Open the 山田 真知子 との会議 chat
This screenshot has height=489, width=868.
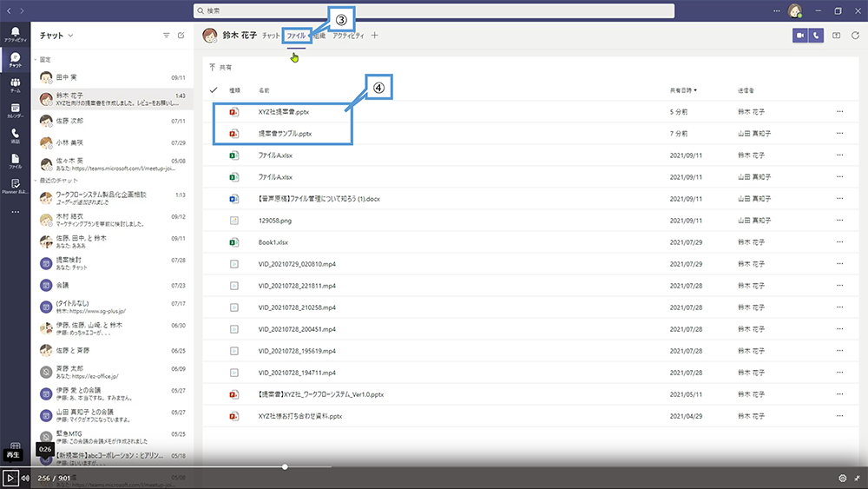click(112, 415)
